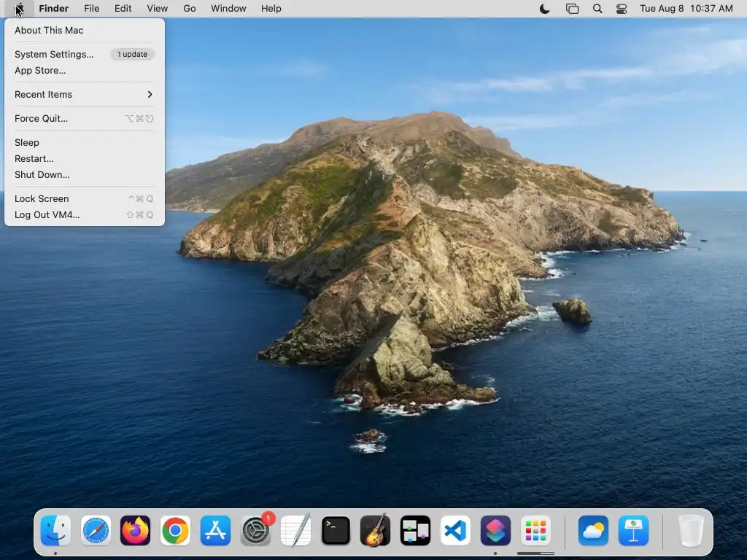
Task: Launch Keynote from the Dock
Action: point(633,531)
